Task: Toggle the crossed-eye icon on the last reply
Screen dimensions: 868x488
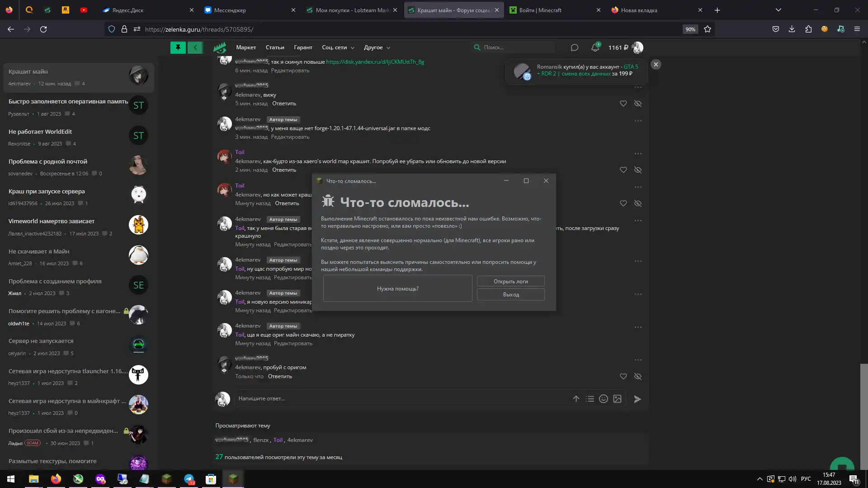Action: point(638,376)
